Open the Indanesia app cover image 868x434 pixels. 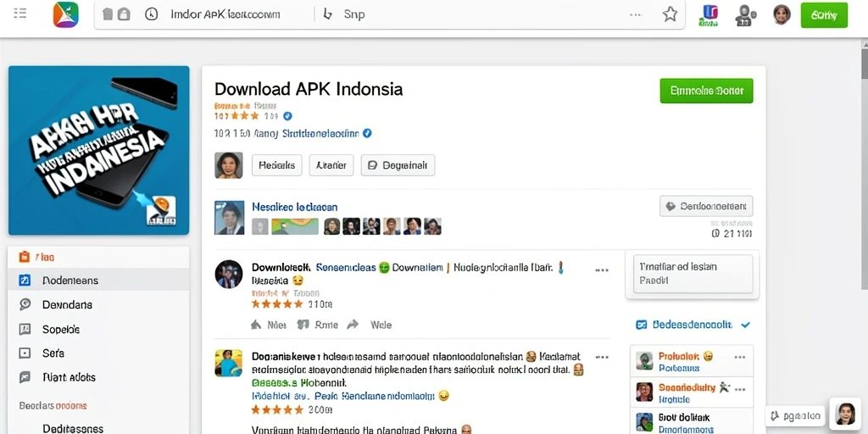(x=98, y=151)
